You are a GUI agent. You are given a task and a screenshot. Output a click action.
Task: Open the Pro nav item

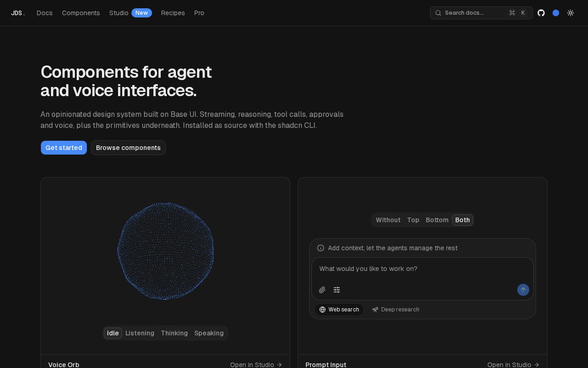click(199, 13)
